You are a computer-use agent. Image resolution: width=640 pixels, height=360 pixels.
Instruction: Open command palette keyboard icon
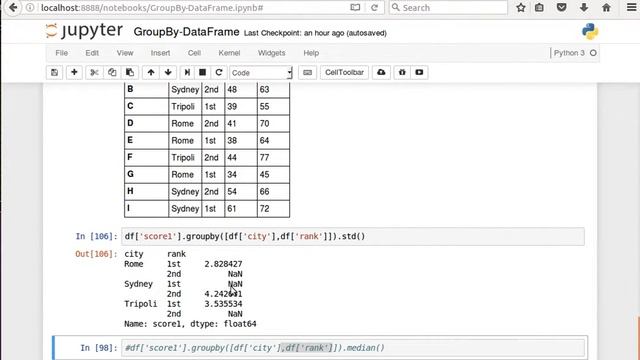tap(307, 72)
